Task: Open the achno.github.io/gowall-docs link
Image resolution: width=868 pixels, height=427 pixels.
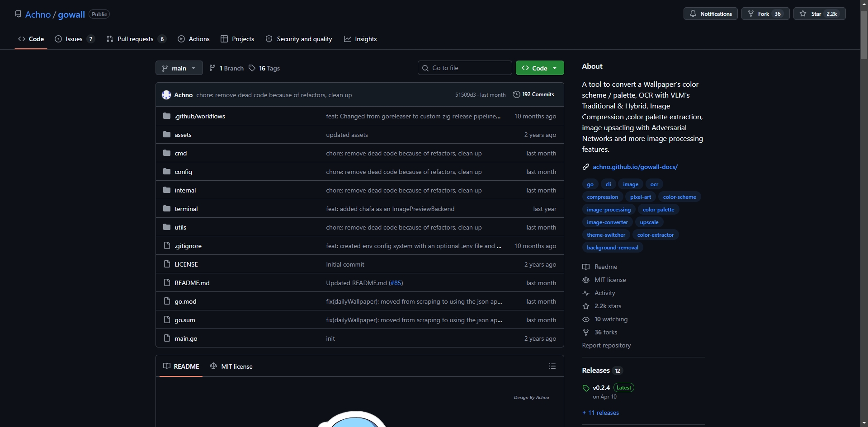Action: click(x=635, y=167)
